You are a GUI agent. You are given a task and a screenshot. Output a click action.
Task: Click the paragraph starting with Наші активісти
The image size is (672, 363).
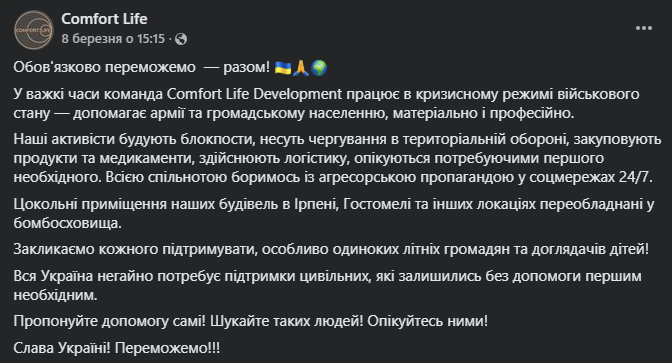click(337, 158)
